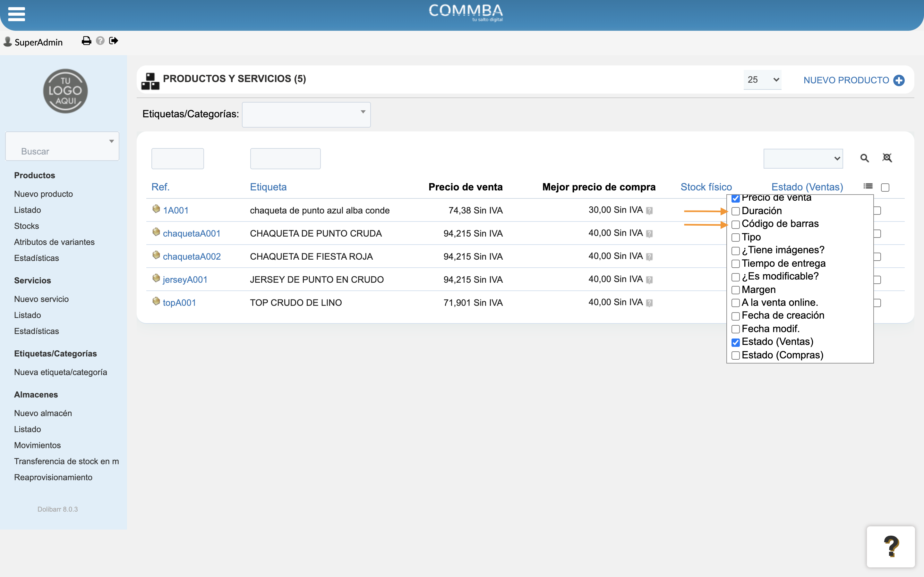Open the hamburger main menu

pyautogui.click(x=16, y=14)
